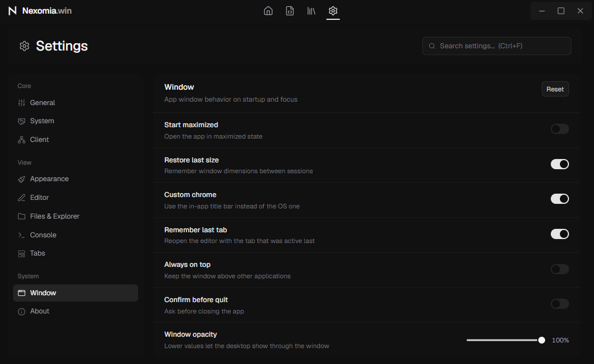594x364 pixels.
Task: Go to Tabs settings
Action: [x=76, y=253]
